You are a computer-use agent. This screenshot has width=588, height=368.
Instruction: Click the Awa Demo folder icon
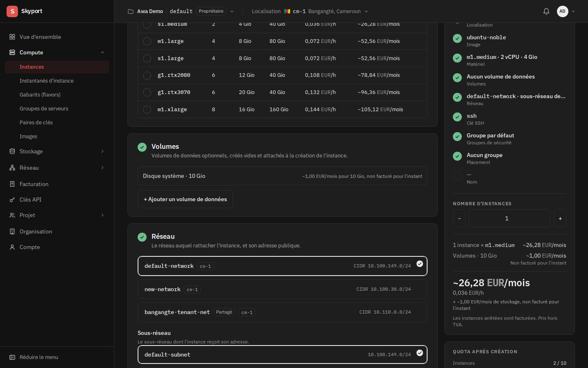click(x=131, y=11)
